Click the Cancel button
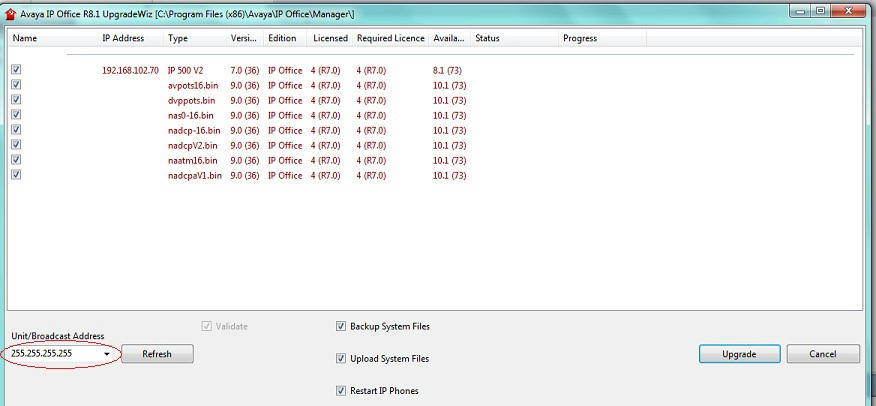Viewport: 876px width, 406px height. [823, 354]
